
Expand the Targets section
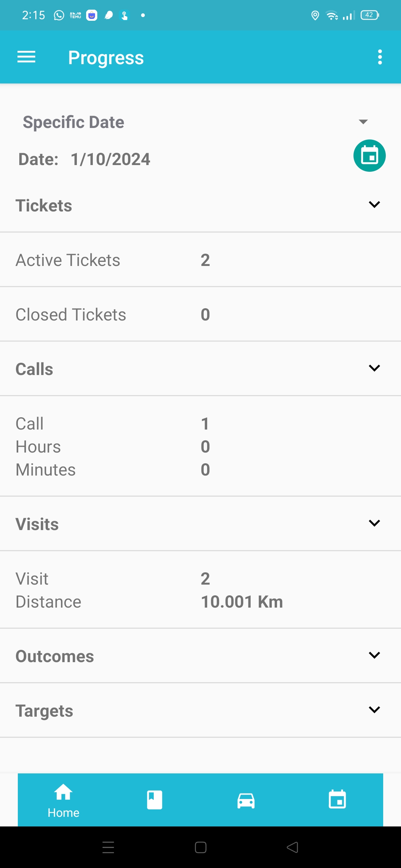click(374, 710)
